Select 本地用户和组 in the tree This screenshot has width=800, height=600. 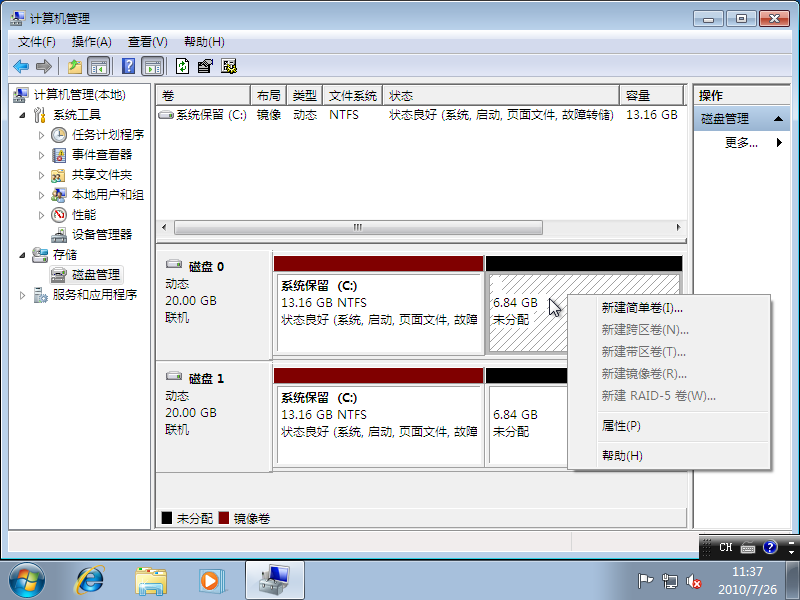point(108,195)
